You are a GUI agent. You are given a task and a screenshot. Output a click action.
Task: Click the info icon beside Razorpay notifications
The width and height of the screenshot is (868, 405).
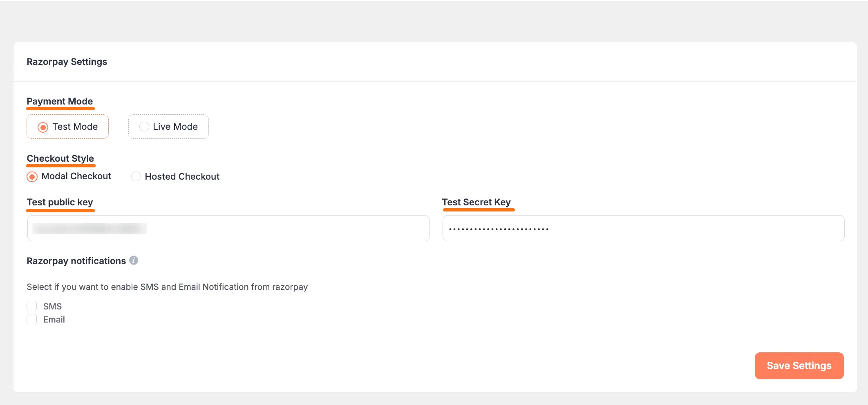pos(134,260)
